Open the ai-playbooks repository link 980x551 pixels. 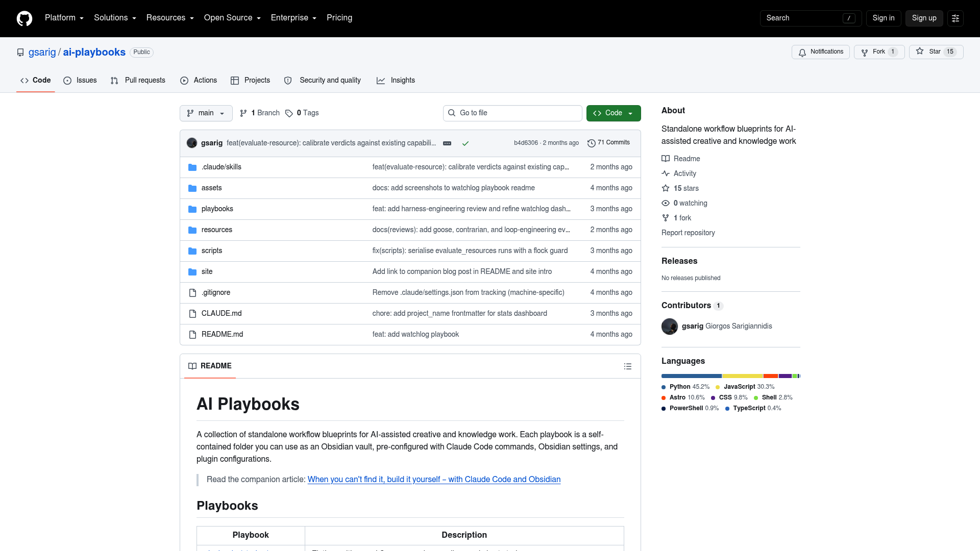tap(94, 53)
